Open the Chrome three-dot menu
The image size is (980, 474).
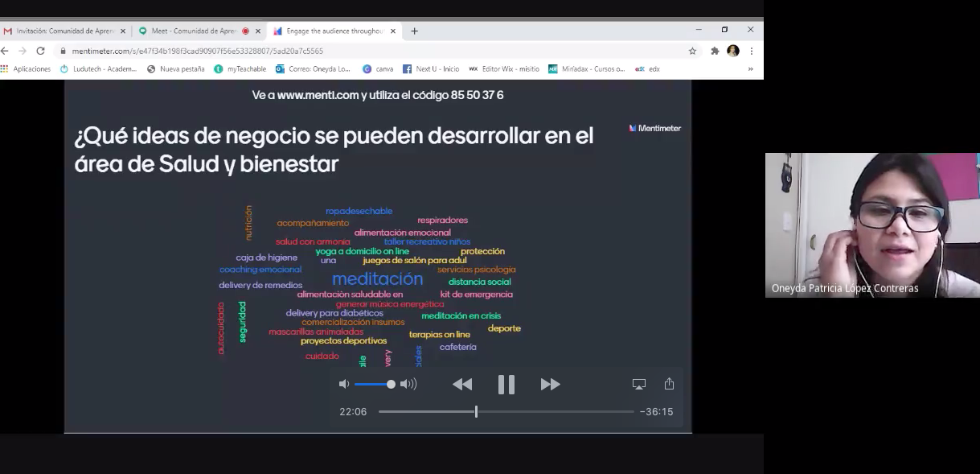coord(752,51)
